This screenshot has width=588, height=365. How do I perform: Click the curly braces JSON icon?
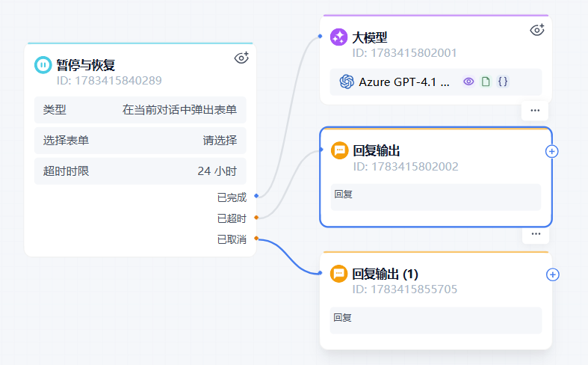(503, 82)
